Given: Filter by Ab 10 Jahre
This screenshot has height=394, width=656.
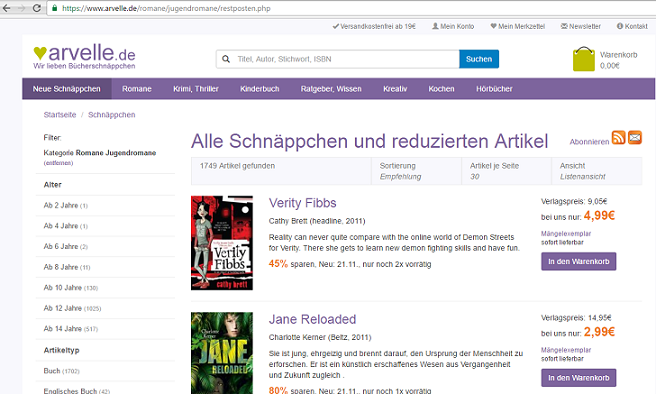Looking at the screenshot, I should pos(71,287).
